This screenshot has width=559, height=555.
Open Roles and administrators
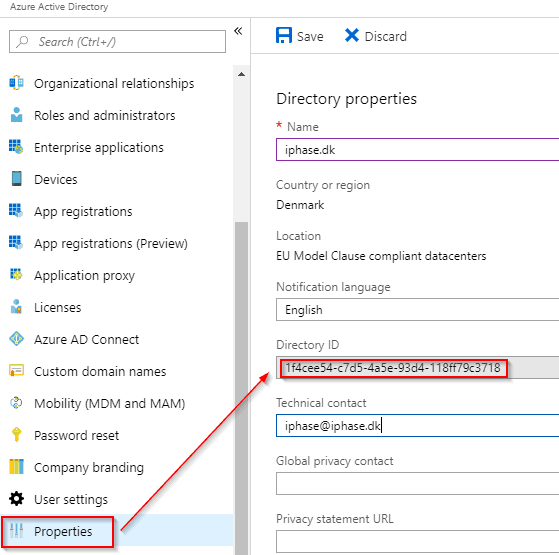point(105,115)
